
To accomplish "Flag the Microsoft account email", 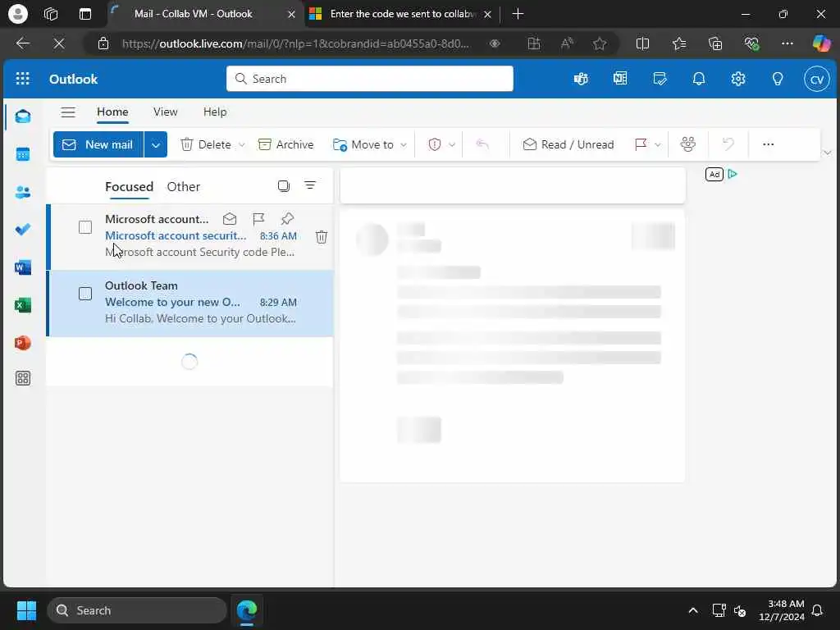I will pyautogui.click(x=258, y=218).
